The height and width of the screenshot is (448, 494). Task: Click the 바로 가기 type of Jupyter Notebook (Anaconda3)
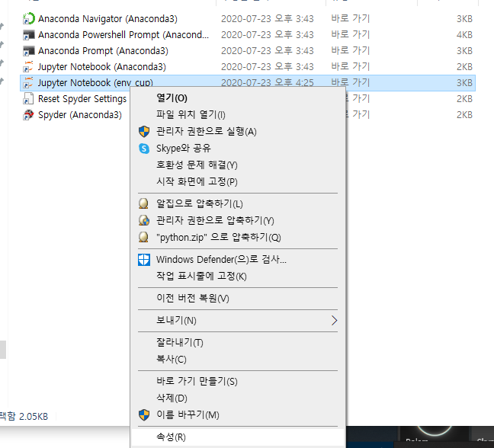click(351, 66)
